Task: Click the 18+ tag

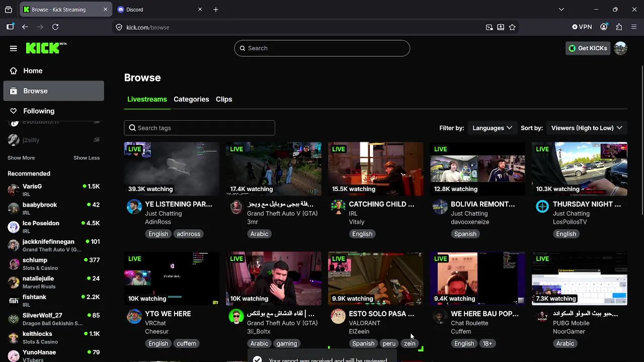Action: click(x=488, y=343)
